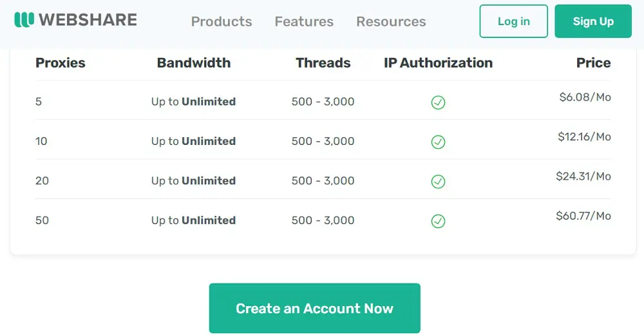Select the $6.08/Mo price
The image size is (644, 335).
[585, 97]
